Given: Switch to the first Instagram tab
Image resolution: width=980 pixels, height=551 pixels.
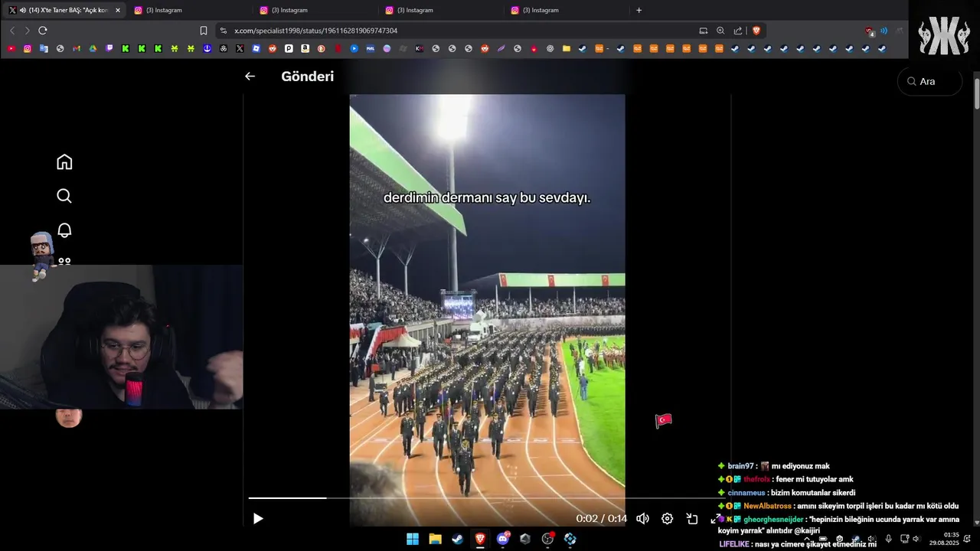Looking at the screenshot, I should click(x=188, y=10).
